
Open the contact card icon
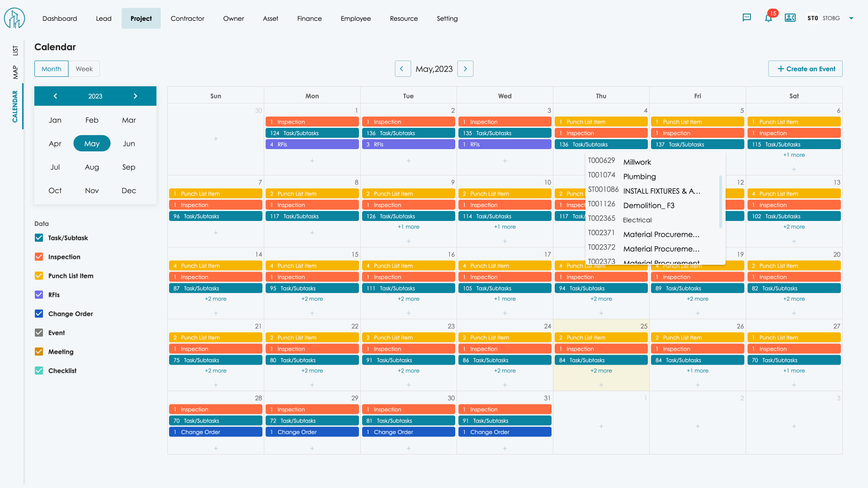790,18
